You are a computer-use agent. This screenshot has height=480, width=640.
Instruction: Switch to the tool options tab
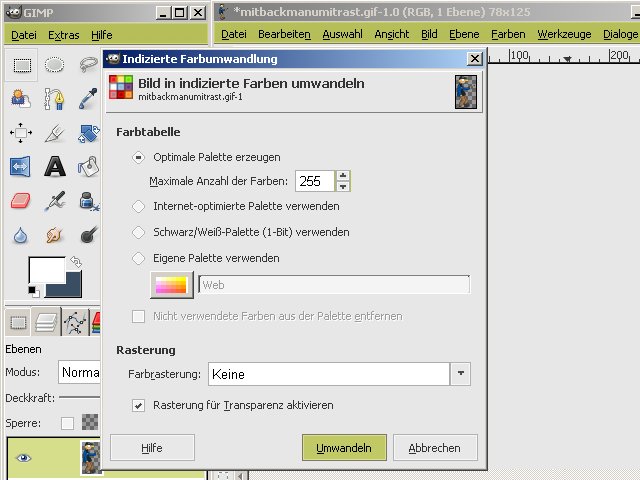[x=18, y=322]
